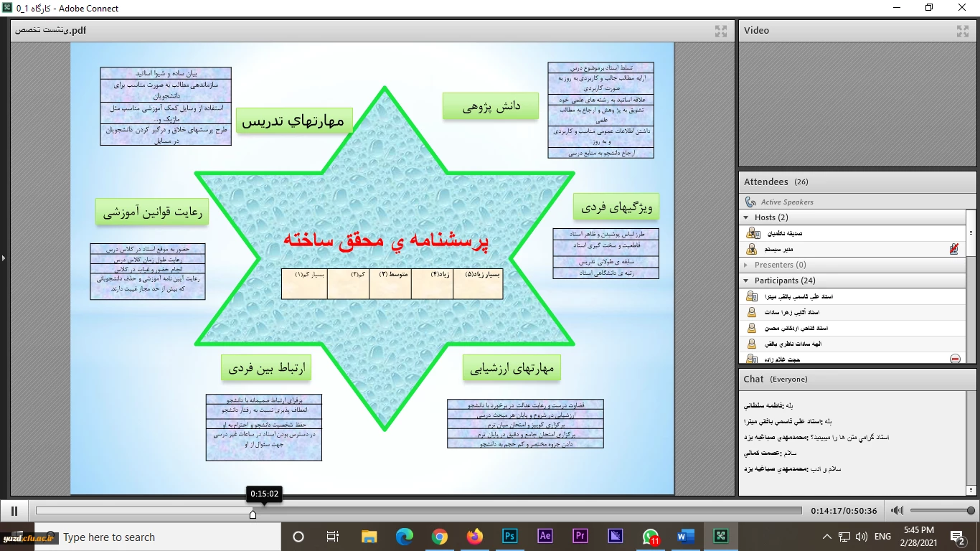Collapse the Hosts group
Image resolution: width=980 pixels, height=551 pixels.
point(747,217)
